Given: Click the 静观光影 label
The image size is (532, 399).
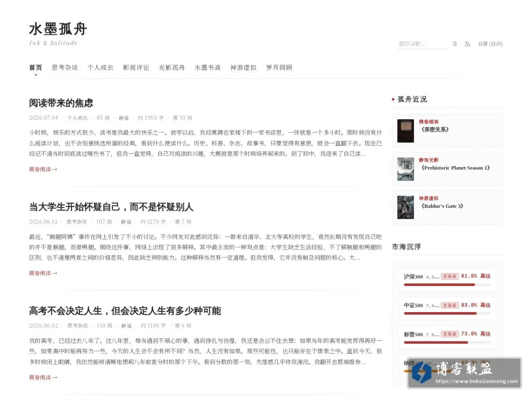Looking at the screenshot, I should click(429, 160).
